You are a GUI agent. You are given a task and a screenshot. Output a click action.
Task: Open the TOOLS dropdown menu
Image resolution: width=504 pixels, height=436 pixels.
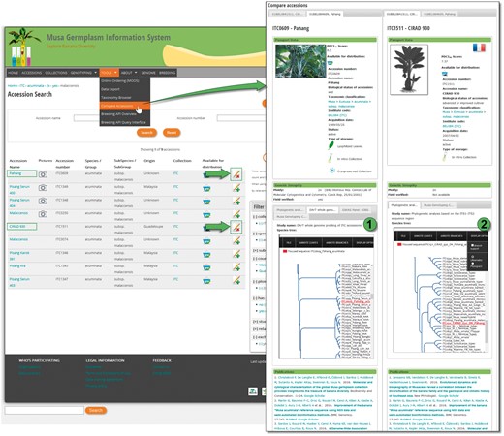click(109, 73)
